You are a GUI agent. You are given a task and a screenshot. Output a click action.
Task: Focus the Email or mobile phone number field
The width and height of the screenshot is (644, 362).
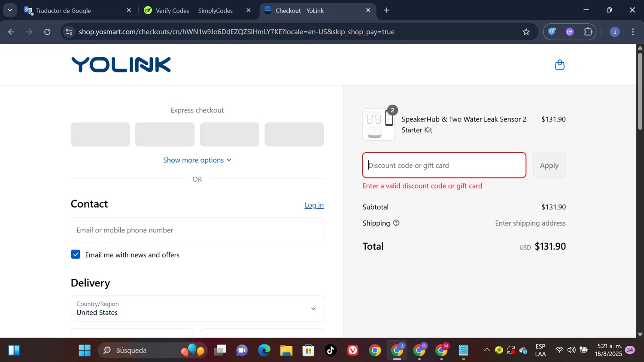click(197, 230)
